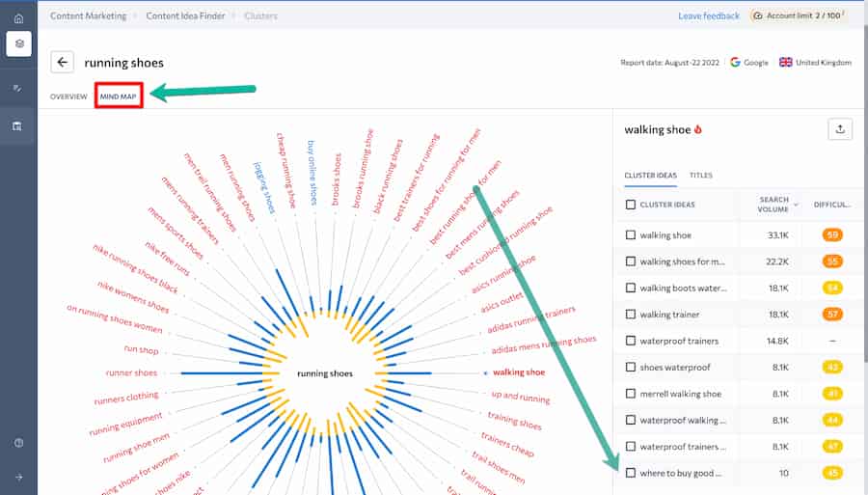Open the help icon in sidebar

(18, 443)
